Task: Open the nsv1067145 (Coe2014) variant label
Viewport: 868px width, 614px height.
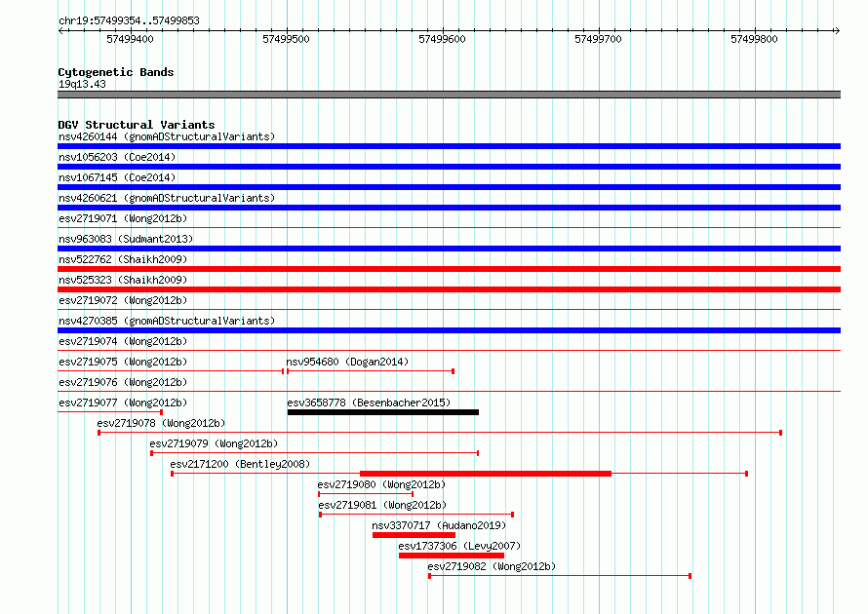Action: coord(117,177)
